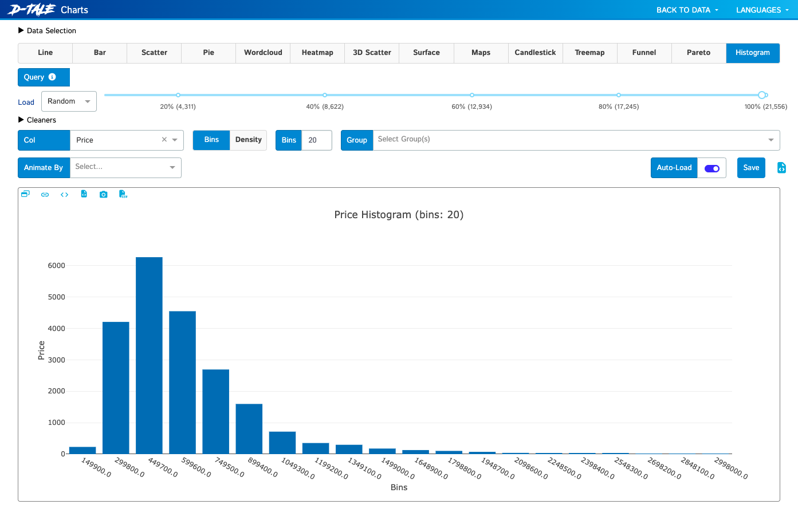Click the popup chart window icon
Image resolution: width=798 pixels, height=532 pixels.
click(x=25, y=194)
